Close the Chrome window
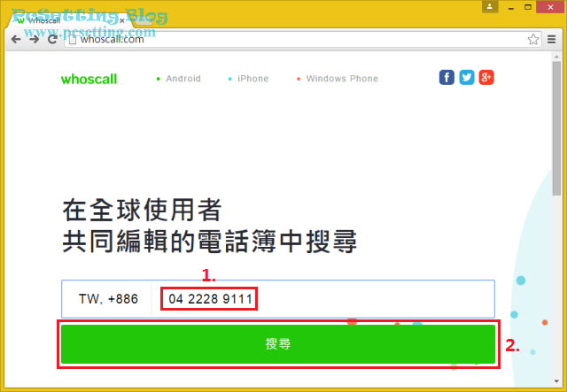This screenshot has height=392, width=567. [x=550, y=7]
